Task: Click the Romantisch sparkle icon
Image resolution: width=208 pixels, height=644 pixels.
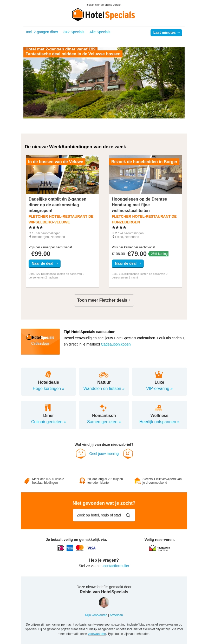Action: (x=103, y=407)
